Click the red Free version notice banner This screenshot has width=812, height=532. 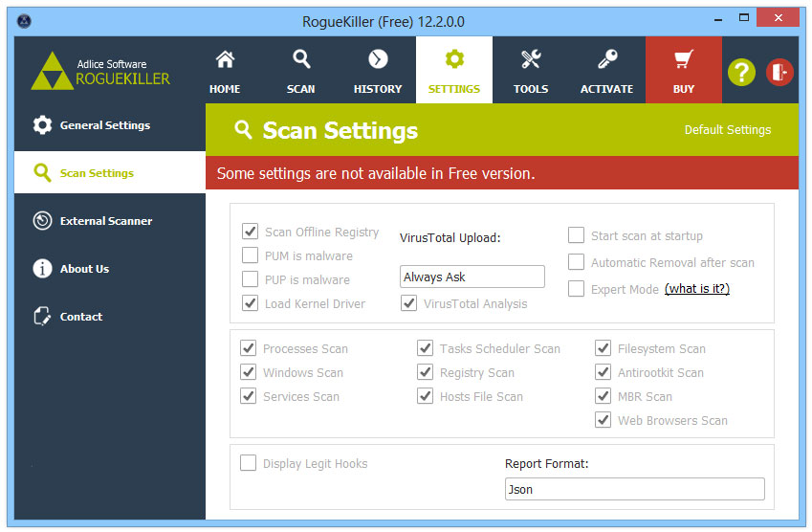tap(502, 173)
